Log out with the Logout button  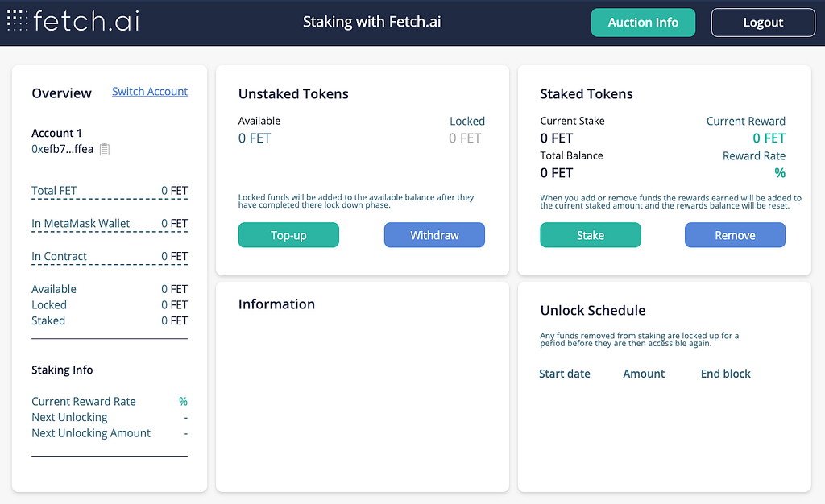763,23
